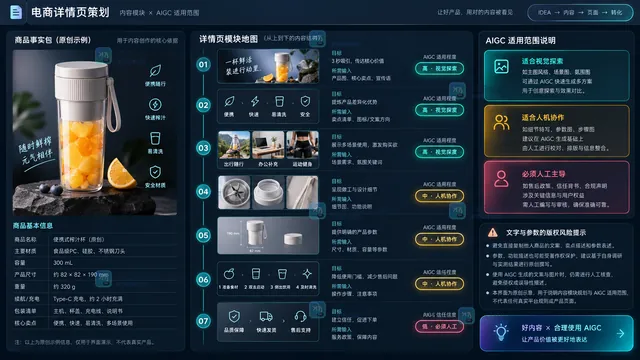Click the 核心卖点 row label
Viewport: 640px width, 360px height.
tap(25, 323)
